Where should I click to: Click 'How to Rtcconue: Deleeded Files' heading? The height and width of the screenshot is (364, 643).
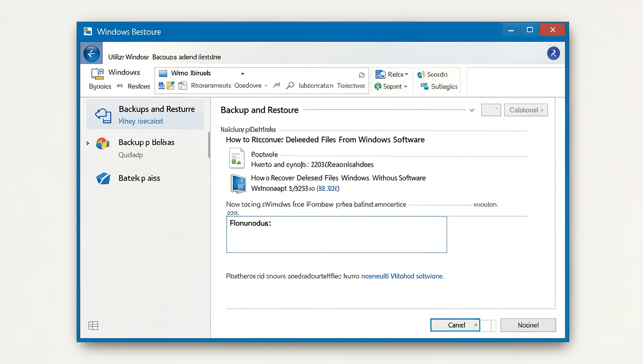pyautogui.click(x=325, y=139)
